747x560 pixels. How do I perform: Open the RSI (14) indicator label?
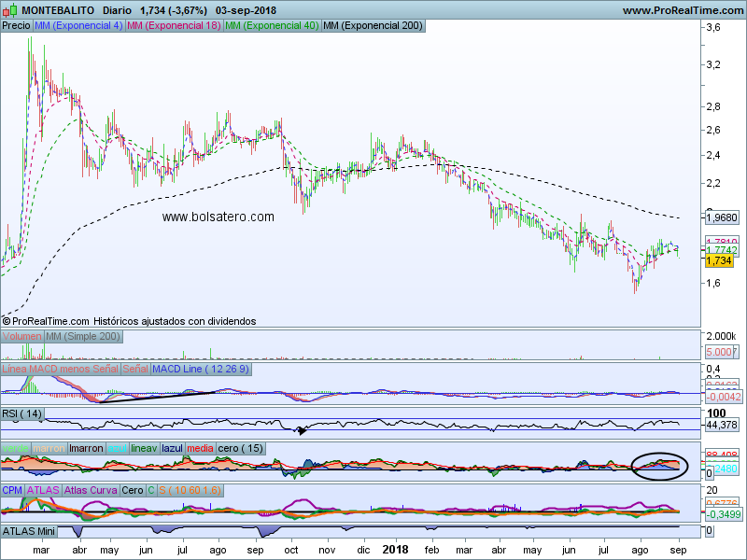22,413
